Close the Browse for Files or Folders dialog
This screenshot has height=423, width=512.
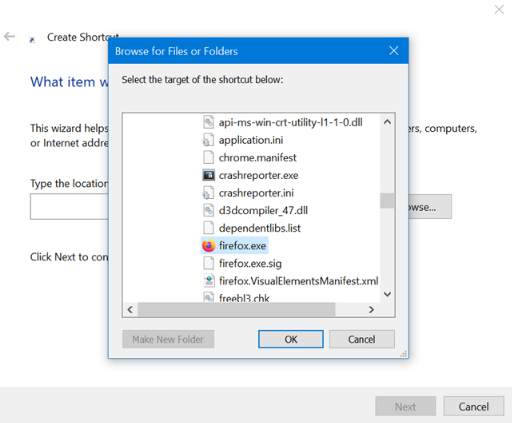coord(394,51)
